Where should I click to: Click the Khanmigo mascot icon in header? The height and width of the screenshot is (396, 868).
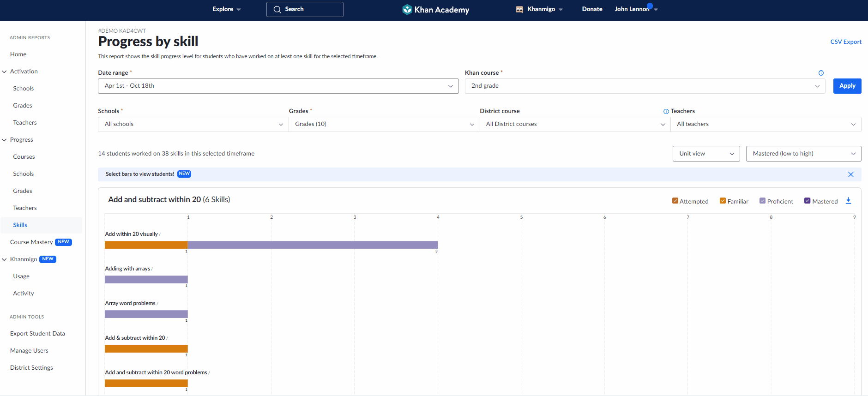coord(519,9)
